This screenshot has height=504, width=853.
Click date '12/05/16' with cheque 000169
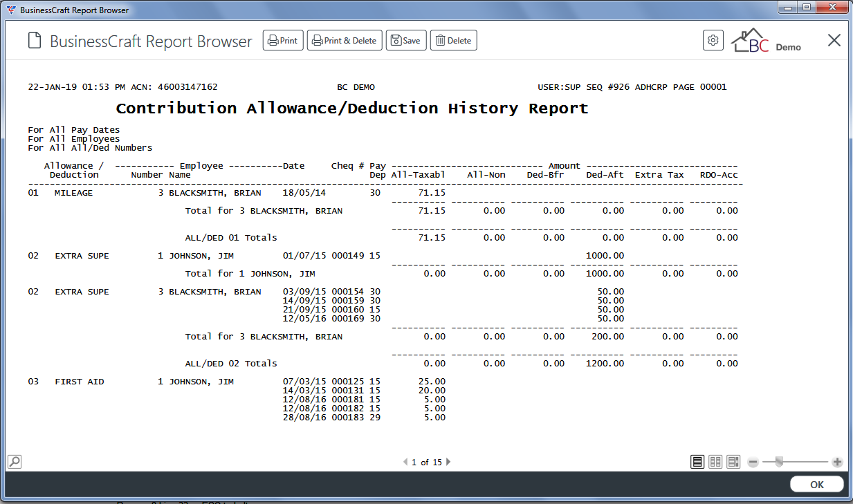pyautogui.click(x=304, y=319)
